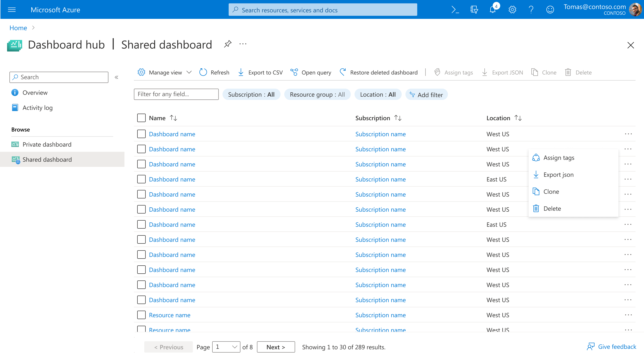Select Restore deleted dashboard icon

pos(343,72)
